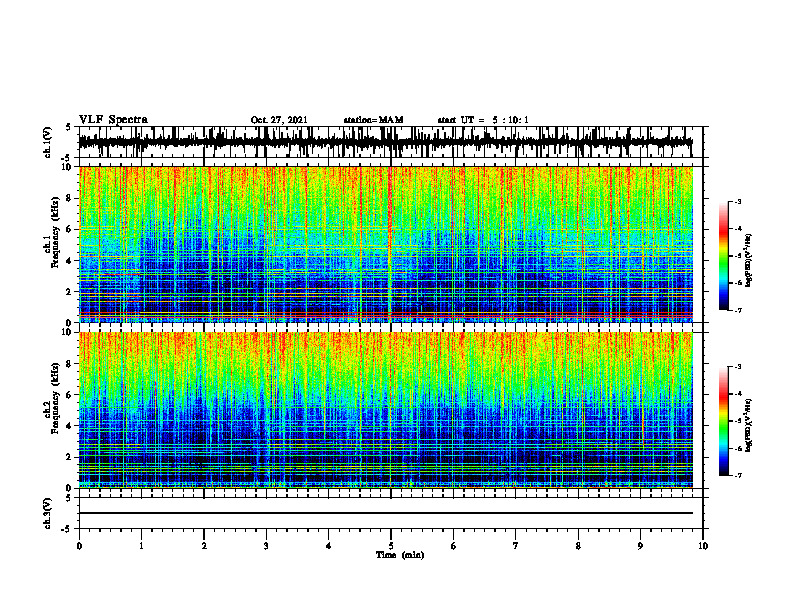Click the "ch.1(V)" waveform axis label

click(48, 142)
